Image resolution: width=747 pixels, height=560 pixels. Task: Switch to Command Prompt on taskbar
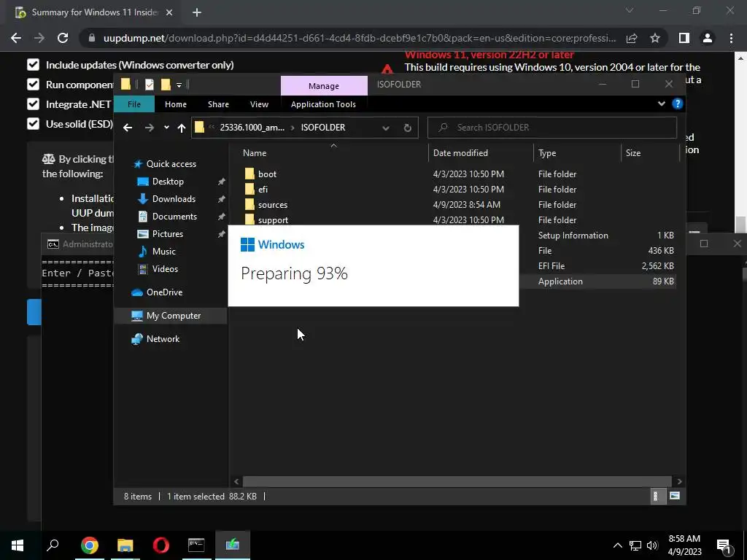(x=196, y=545)
